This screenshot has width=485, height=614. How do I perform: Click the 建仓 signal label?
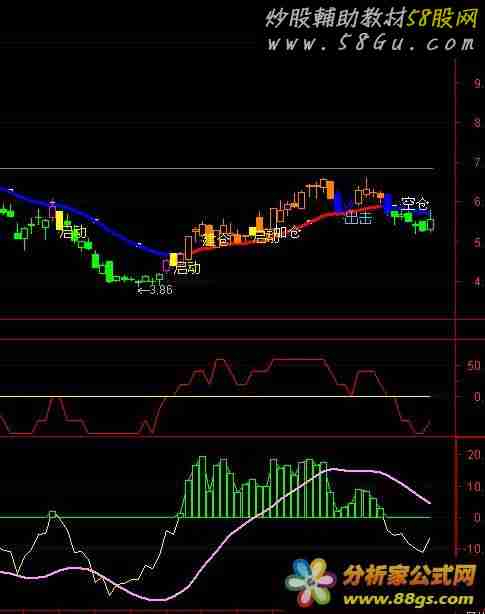217,239
